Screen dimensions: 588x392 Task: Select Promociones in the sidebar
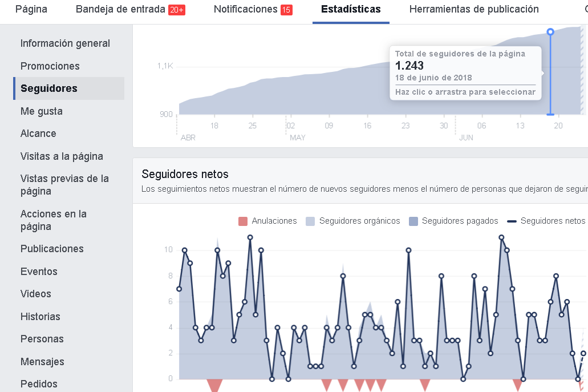[x=50, y=66]
